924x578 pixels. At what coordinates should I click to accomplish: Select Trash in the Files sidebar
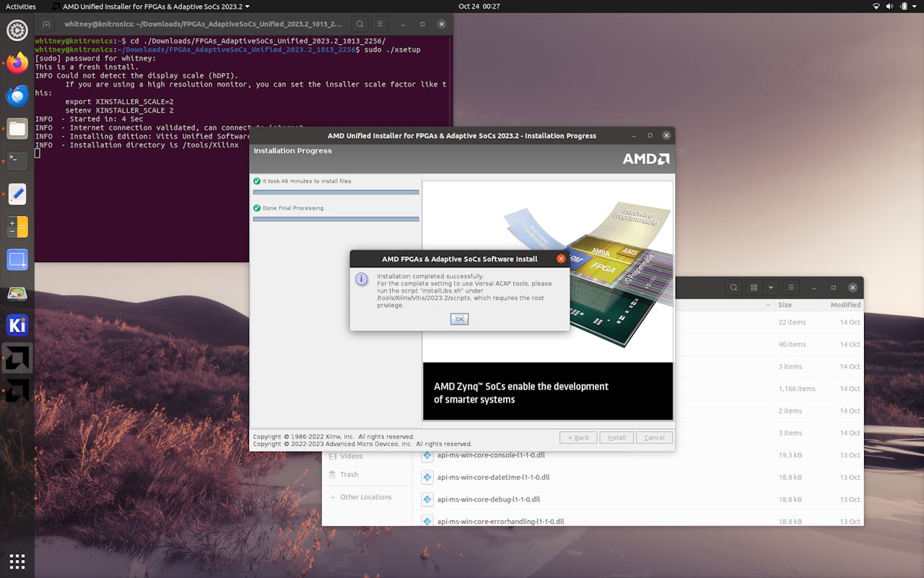(349, 475)
